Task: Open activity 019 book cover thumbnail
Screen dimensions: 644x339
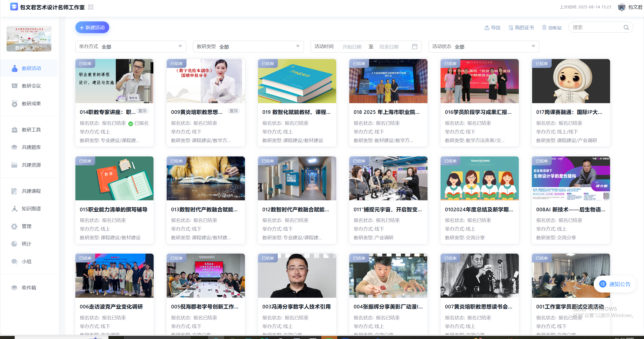Action: [x=297, y=81]
